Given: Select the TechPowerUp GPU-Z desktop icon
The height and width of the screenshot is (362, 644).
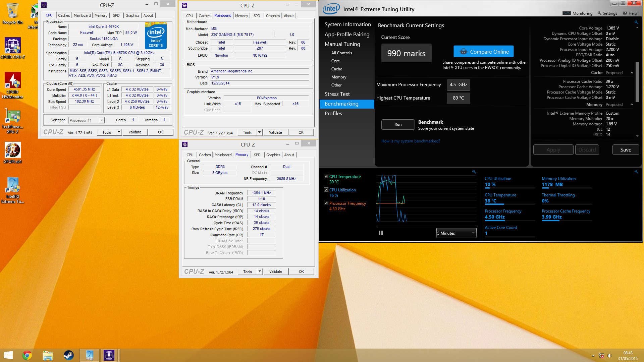Looking at the screenshot, I should [x=13, y=121].
